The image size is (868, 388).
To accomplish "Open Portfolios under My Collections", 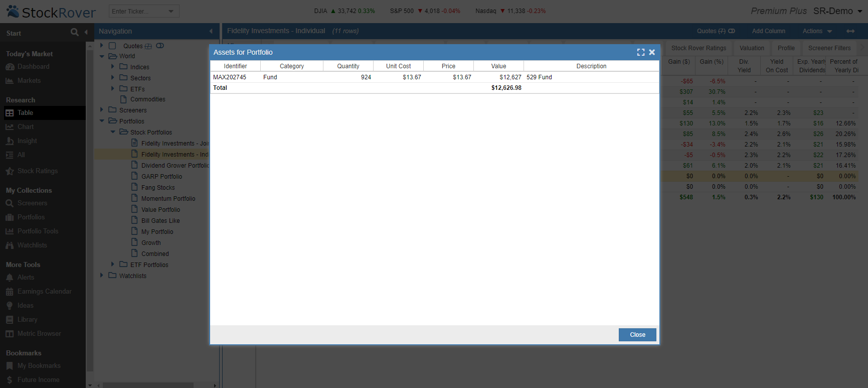I will click(x=31, y=217).
